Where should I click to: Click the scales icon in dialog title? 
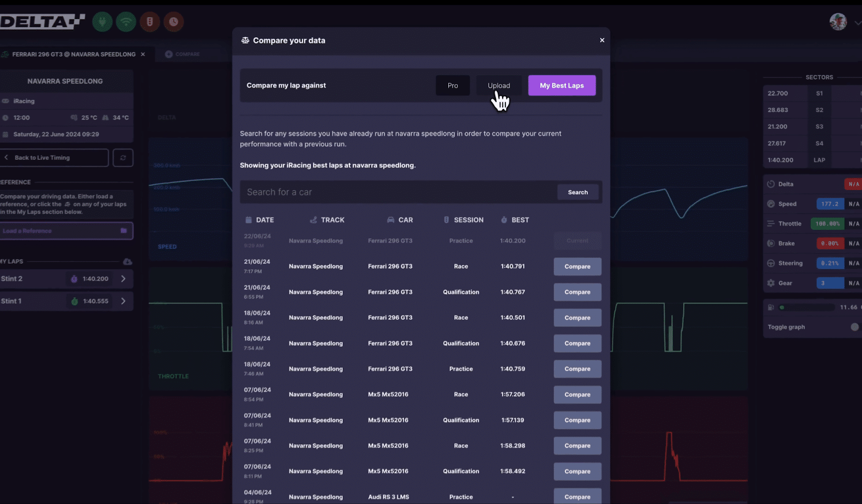245,40
